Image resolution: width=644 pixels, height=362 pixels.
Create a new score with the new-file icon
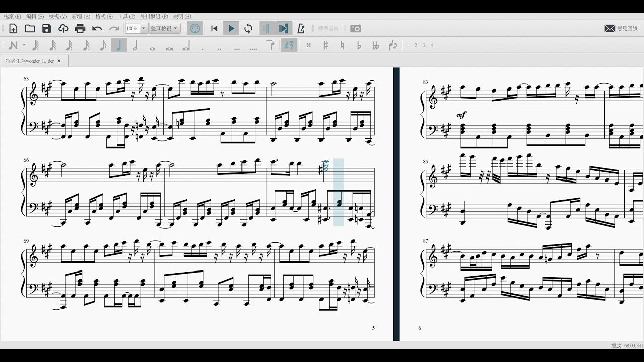click(x=14, y=29)
